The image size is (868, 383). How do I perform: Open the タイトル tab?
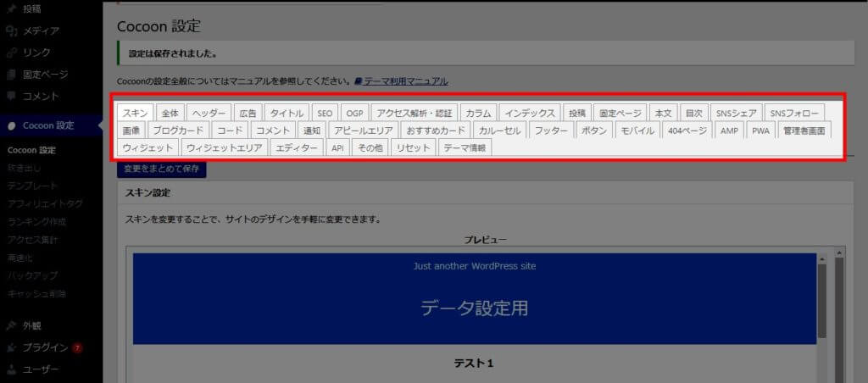287,113
